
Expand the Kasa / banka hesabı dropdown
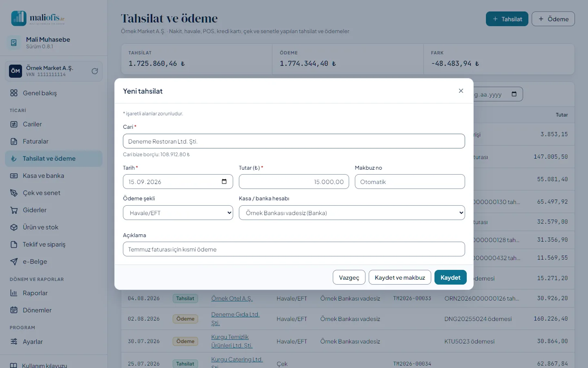click(352, 213)
